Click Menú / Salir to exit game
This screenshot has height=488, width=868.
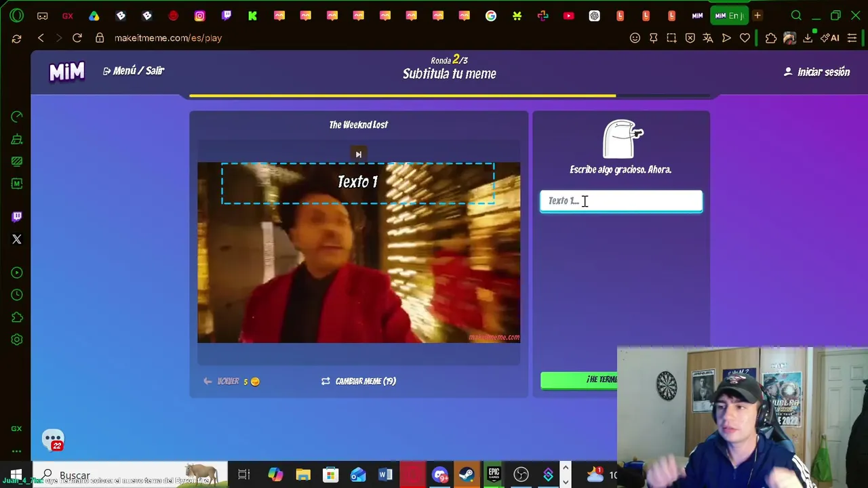pyautogui.click(x=134, y=70)
